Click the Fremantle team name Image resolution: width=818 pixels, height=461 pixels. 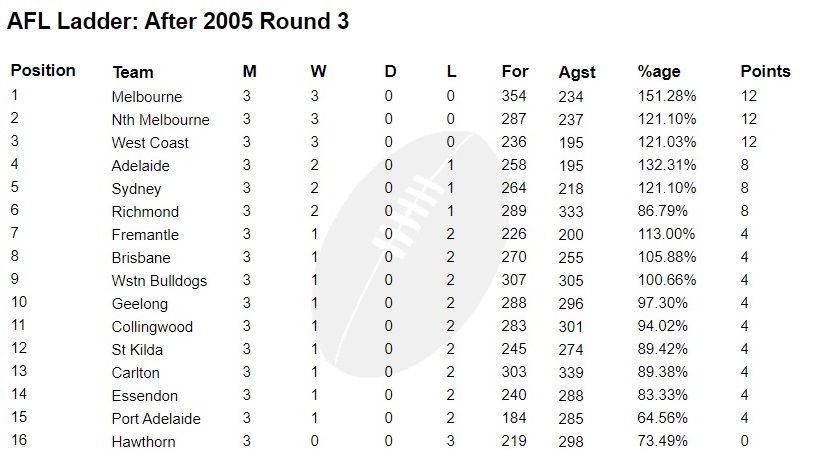tap(145, 235)
